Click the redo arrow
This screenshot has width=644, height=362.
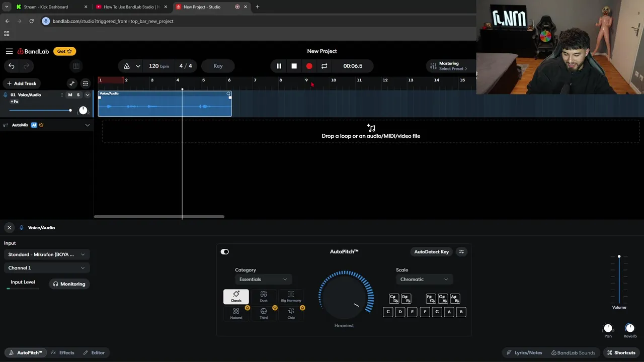tap(26, 66)
